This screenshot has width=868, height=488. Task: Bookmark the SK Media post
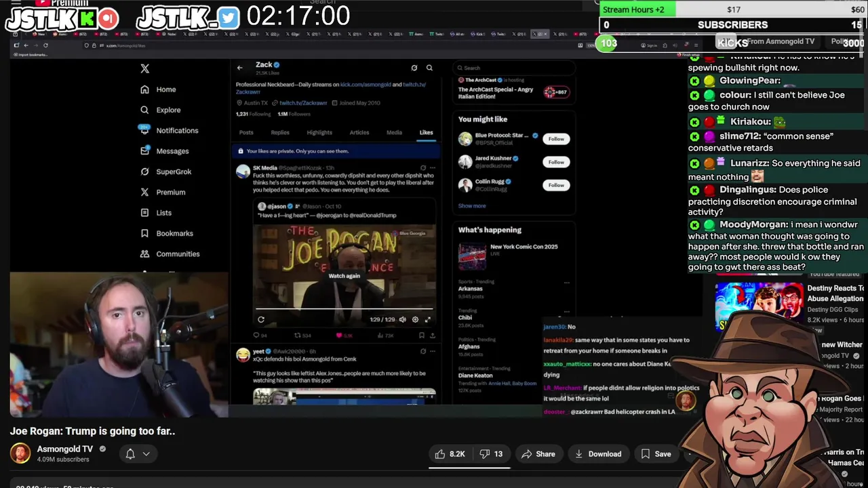pos(422,335)
